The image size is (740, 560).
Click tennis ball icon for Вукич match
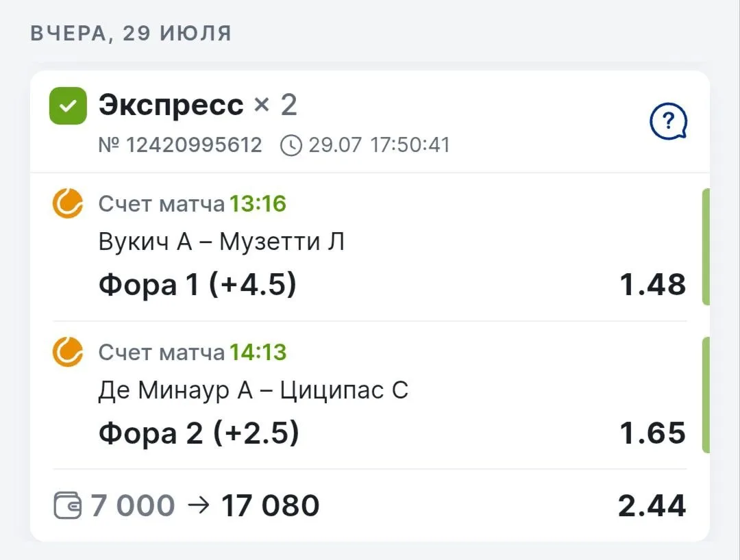[x=67, y=203]
